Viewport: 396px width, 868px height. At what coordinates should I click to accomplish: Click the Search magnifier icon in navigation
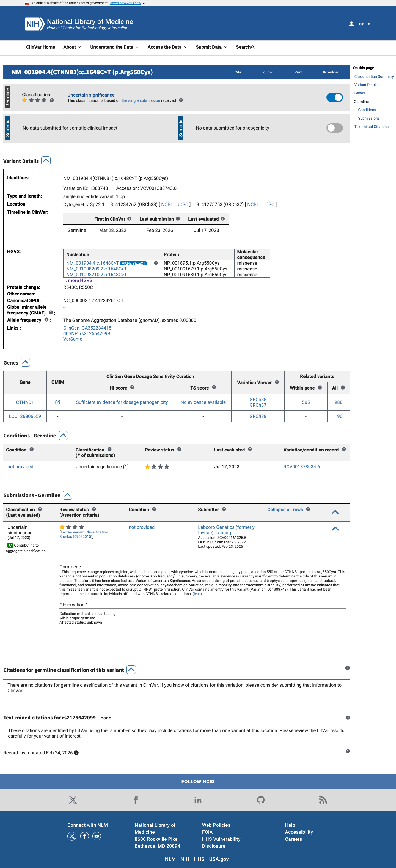click(253, 47)
